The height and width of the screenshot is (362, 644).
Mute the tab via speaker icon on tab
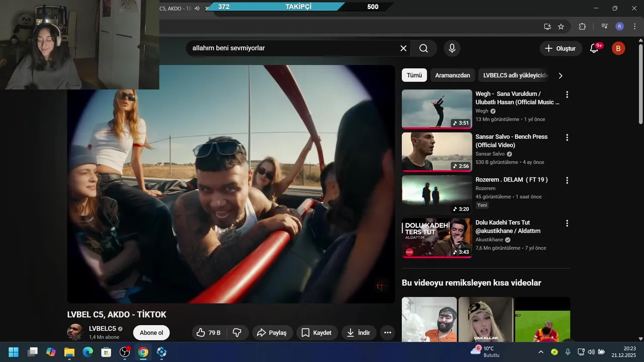tap(197, 9)
